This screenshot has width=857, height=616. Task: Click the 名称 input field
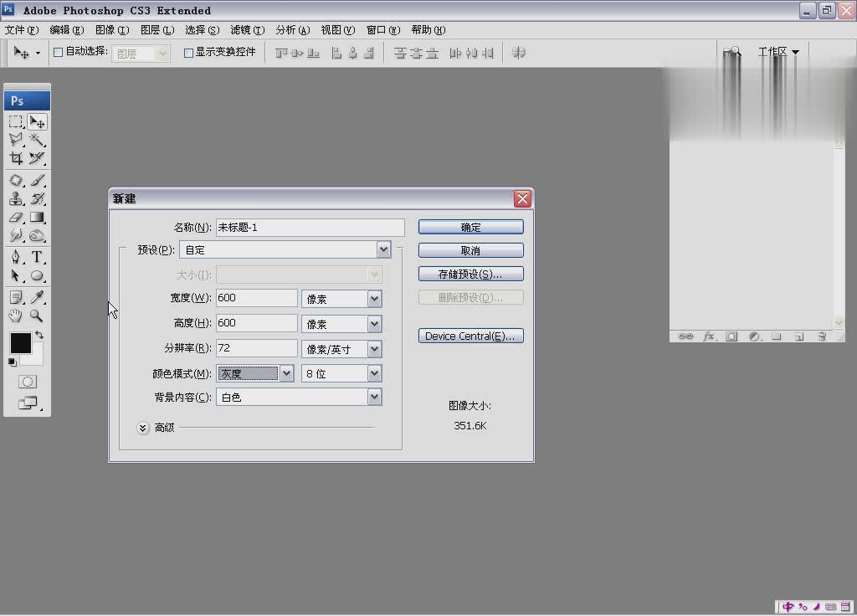pos(310,228)
